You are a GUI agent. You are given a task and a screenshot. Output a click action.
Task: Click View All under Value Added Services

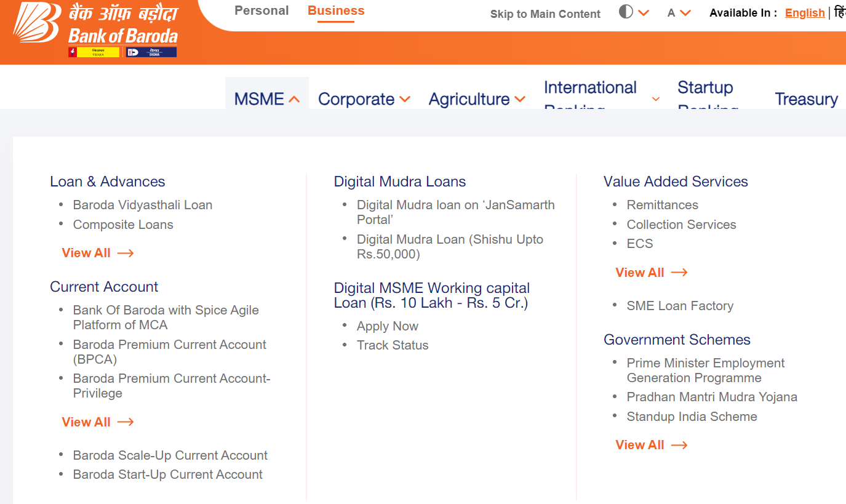(x=652, y=273)
